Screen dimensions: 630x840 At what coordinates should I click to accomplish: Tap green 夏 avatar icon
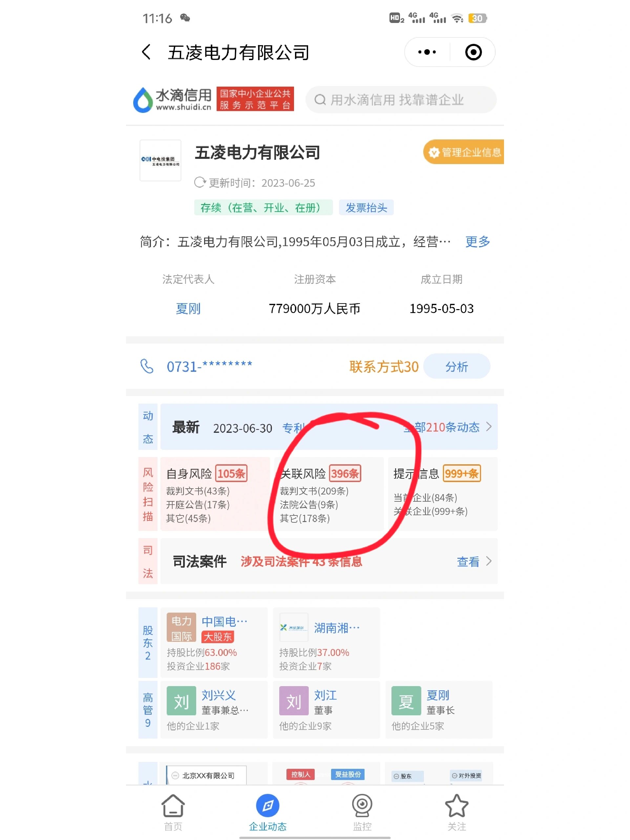[406, 701]
